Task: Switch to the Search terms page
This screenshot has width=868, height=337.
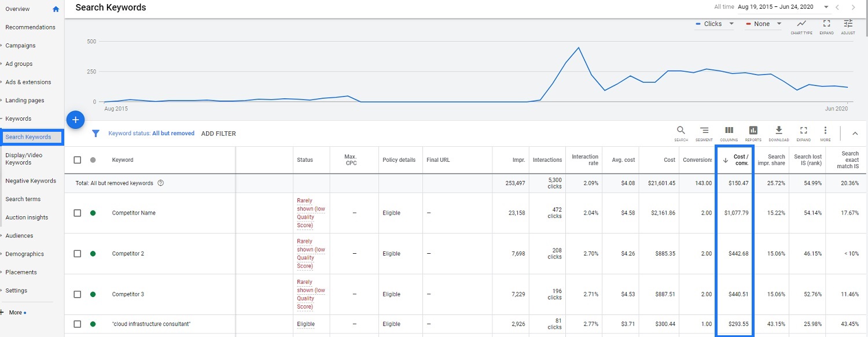Action: pyautogui.click(x=23, y=199)
